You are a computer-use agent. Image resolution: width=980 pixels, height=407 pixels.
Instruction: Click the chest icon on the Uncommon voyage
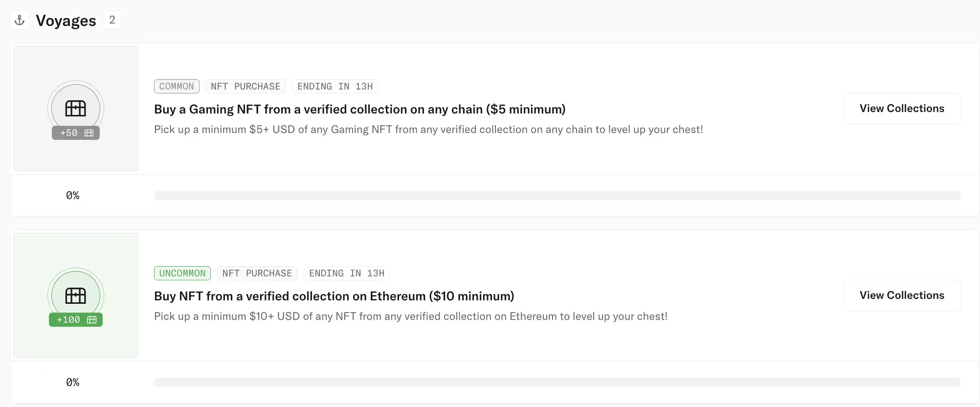coord(76,295)
